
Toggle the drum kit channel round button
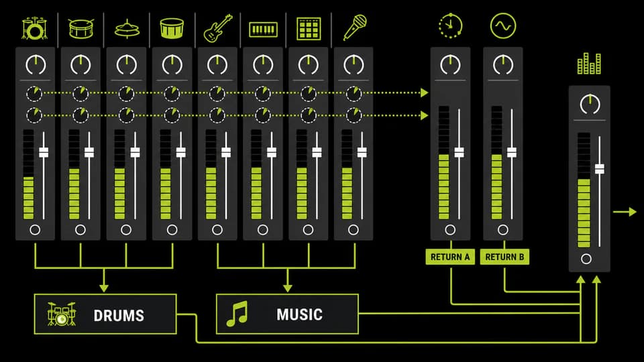35,230
